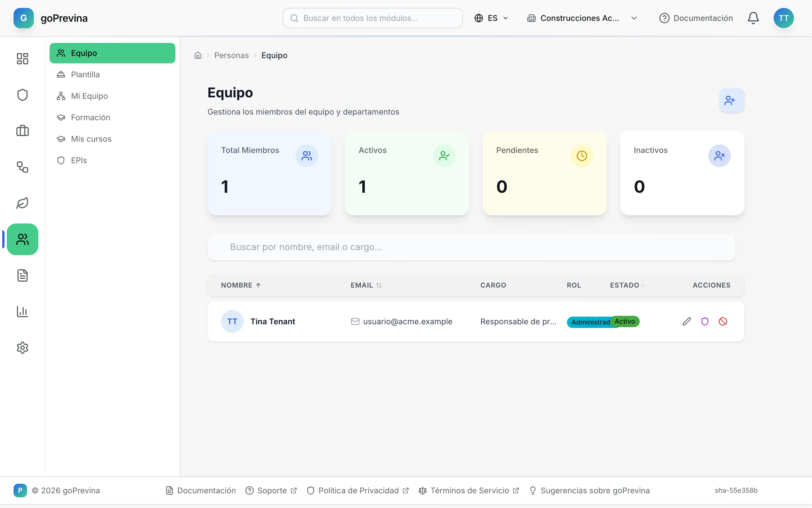This screenshot has width=812, height=508.
Task: Open Documentación link in the footer
Action: 201,491
